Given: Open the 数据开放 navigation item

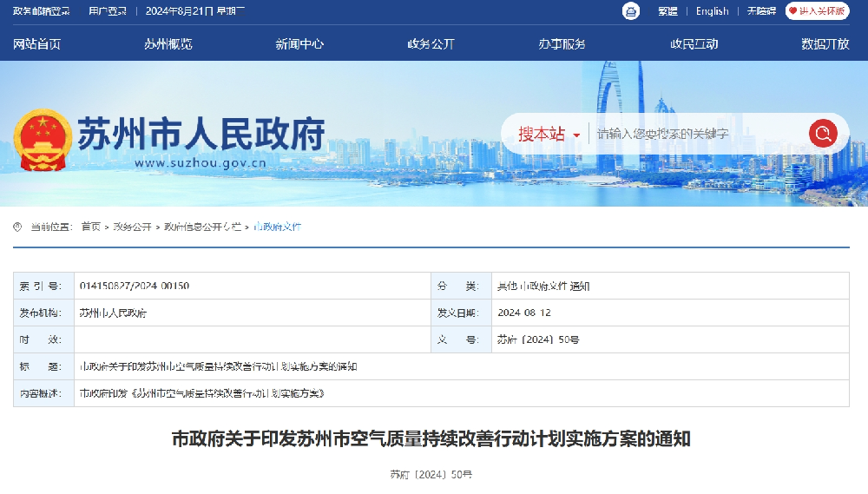Looking at the screenshot, I should (x=825, y=44).
